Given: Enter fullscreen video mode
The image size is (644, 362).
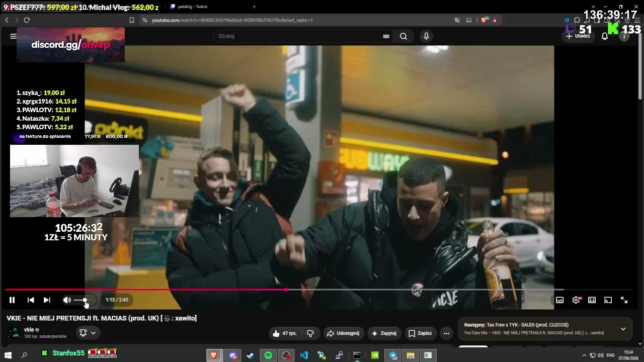Looking at the screenshot, I should coord(624,300).
